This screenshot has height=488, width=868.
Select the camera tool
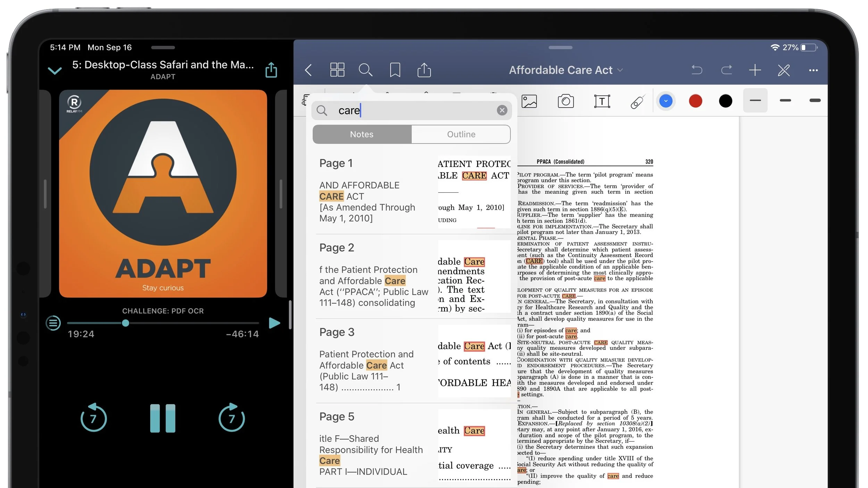[566, 101]
